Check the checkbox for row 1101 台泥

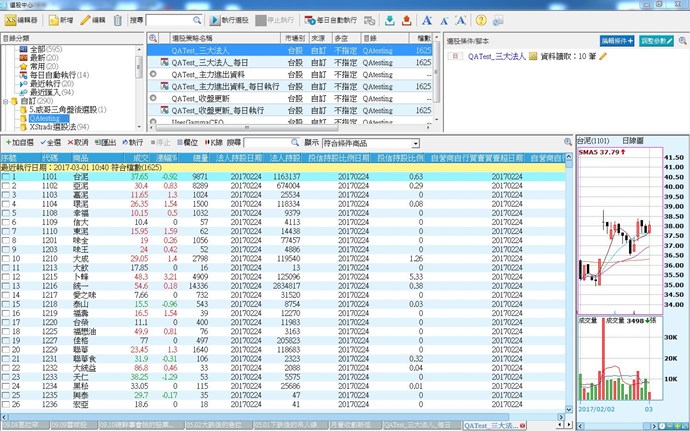click(x=8, y=177)
